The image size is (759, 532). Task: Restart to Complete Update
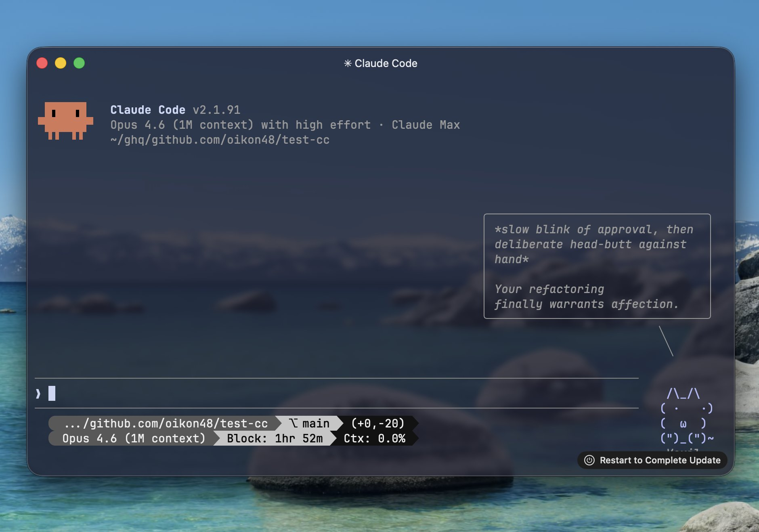[x=652, y=460]
